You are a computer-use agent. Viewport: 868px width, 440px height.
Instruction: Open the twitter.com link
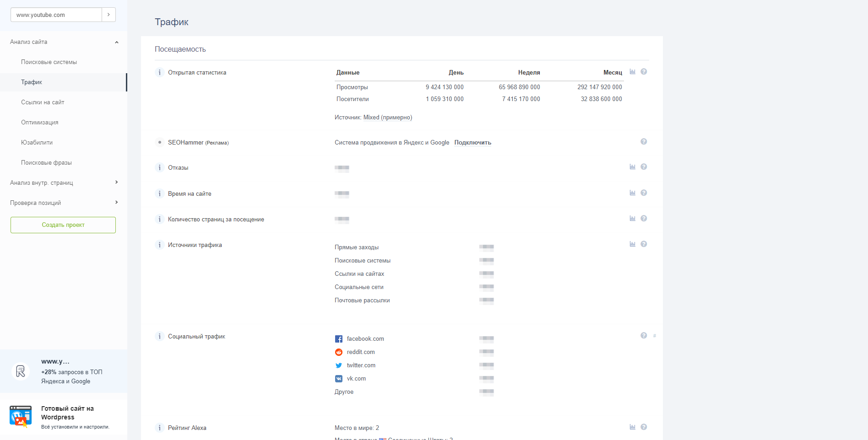point(361,365)
